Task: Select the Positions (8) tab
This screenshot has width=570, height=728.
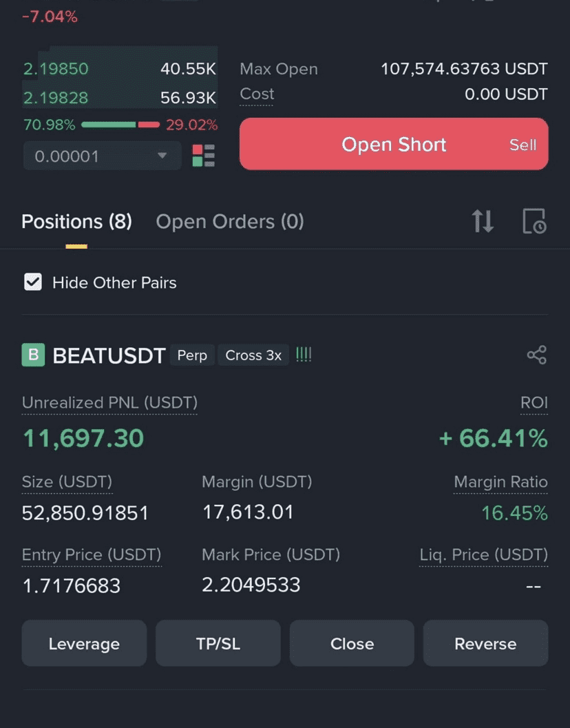Action: point(76,222)
